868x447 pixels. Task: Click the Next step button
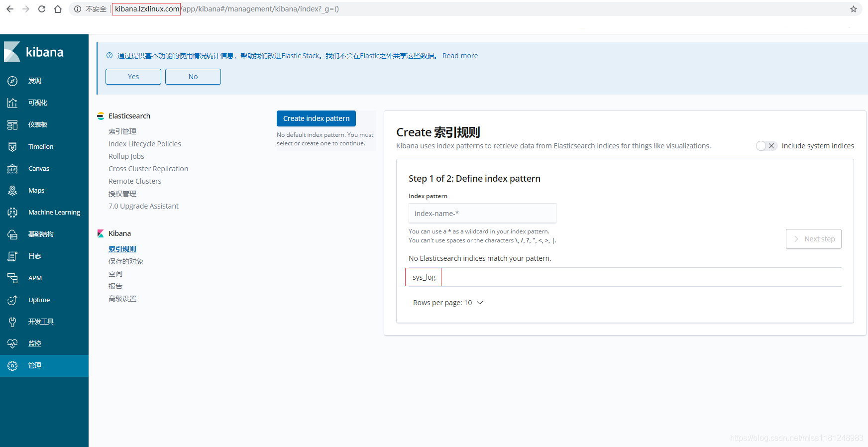tap(814, 239)
